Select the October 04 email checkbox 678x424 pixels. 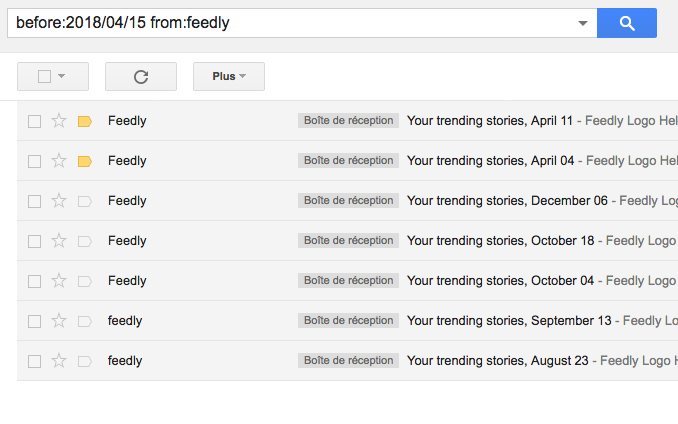click(x=34, y=281)
